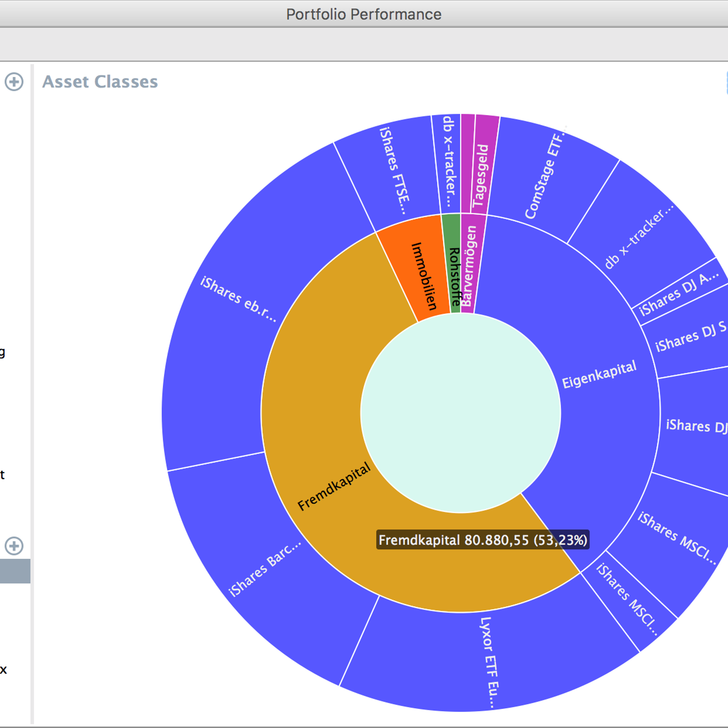Click the lower plus icon in sidebar
This screenshot has height=728, width=728.
click(x=14, y=546)
